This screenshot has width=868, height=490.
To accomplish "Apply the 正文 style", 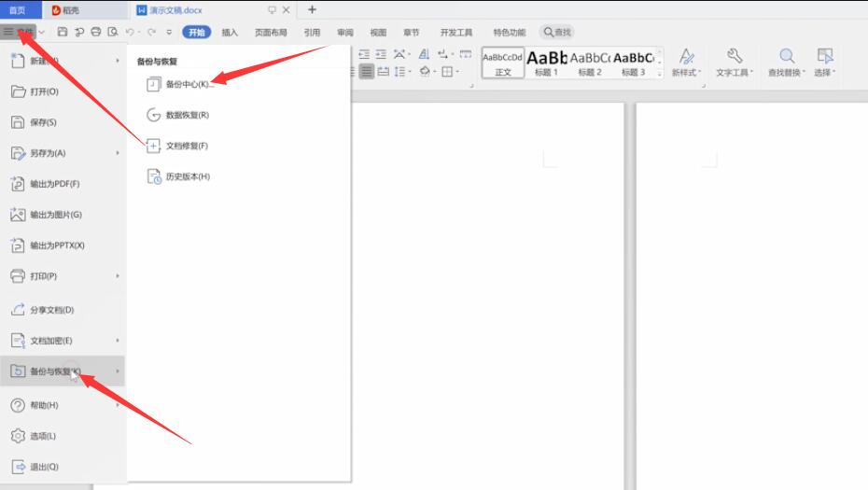I will pos(503,63).
